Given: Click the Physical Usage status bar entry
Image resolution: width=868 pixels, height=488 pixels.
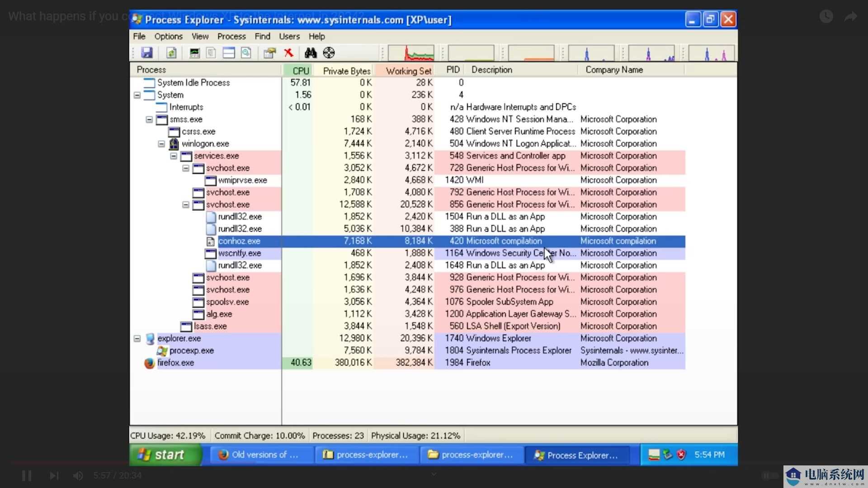Looking at the screenshot, I should tap(415, 436).
